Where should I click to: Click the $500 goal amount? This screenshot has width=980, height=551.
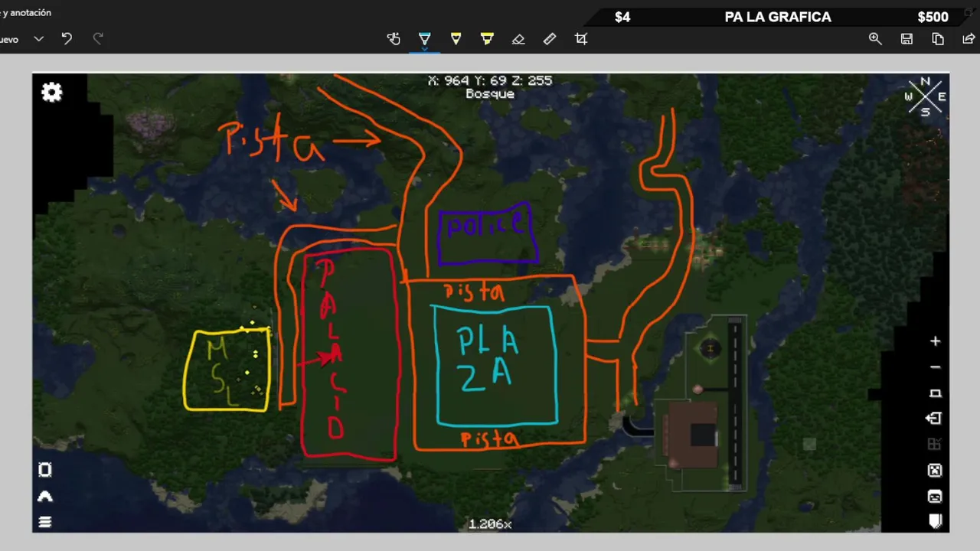point(933,17)
